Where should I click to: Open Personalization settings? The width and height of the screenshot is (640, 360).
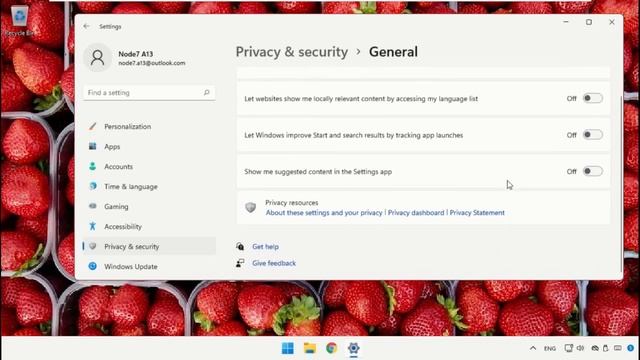[x=149, y=127]
